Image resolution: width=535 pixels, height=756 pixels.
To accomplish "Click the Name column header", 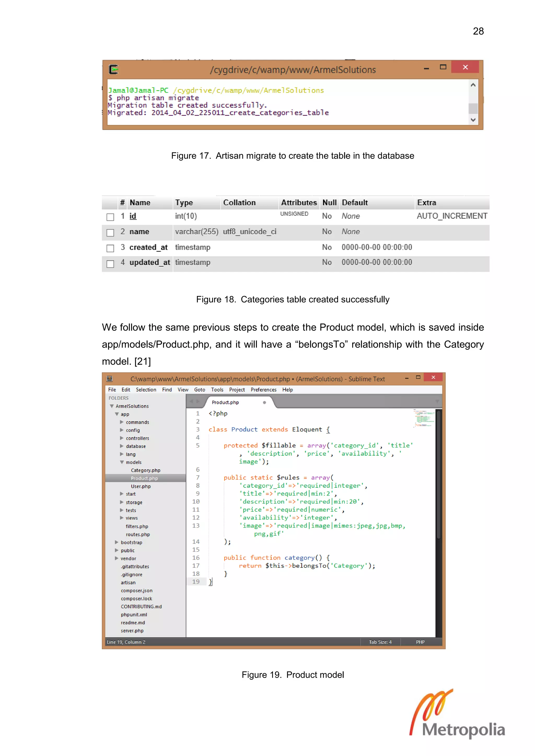I will click(140, 203).
